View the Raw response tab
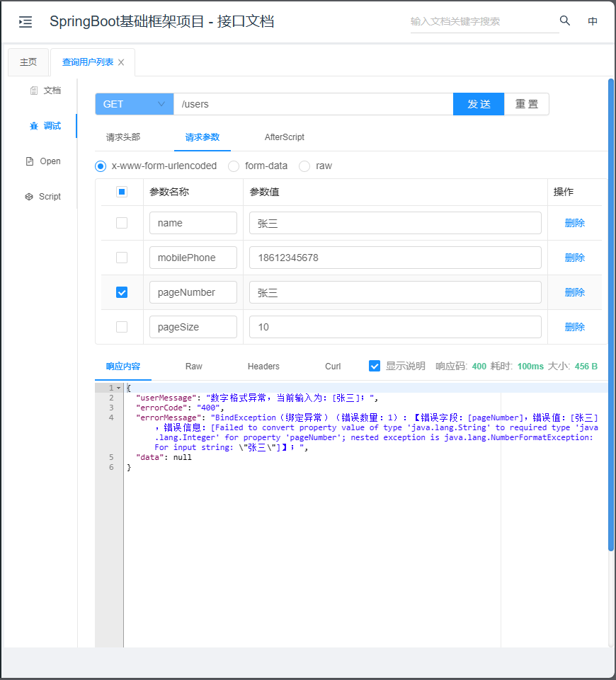The image size is (616, 680). pos(193,366)
